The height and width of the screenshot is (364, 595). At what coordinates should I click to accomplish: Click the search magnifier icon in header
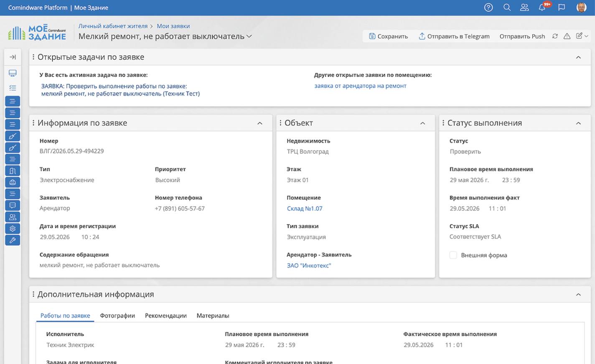pyautogui.click(x=507, y=8)
